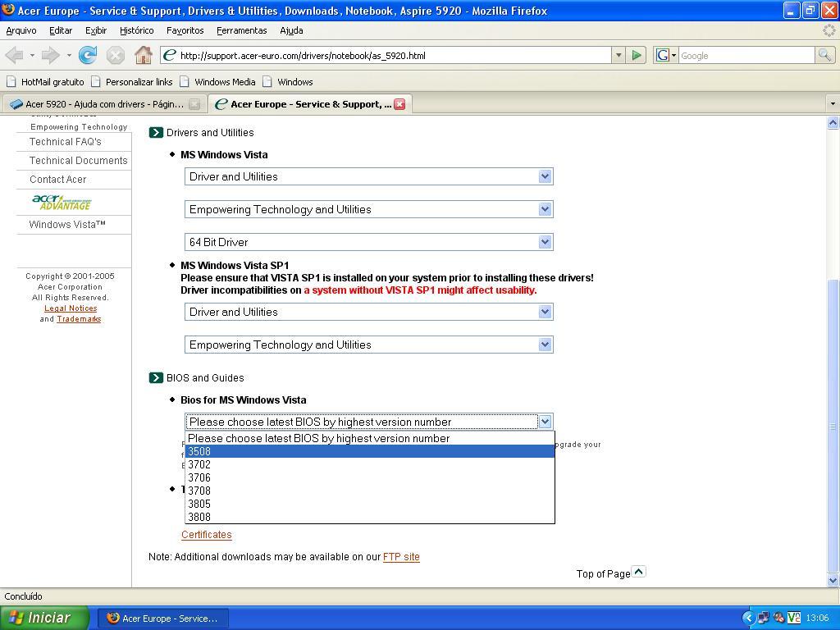Open the Favoritos menu
Image resolution: width=840 pixels, height=630 pixels.
(x=185, y=30)
